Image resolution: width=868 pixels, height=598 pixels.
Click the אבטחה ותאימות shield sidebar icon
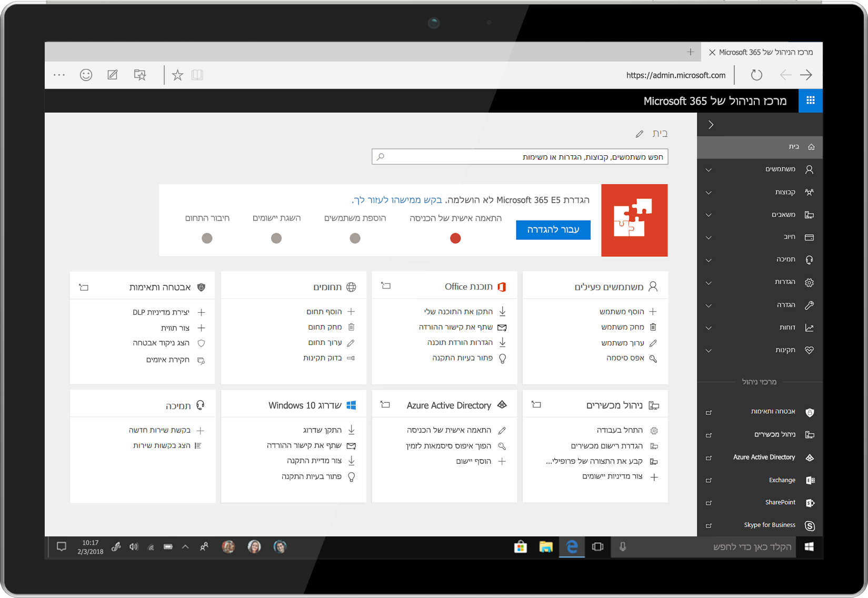(810, 412)
